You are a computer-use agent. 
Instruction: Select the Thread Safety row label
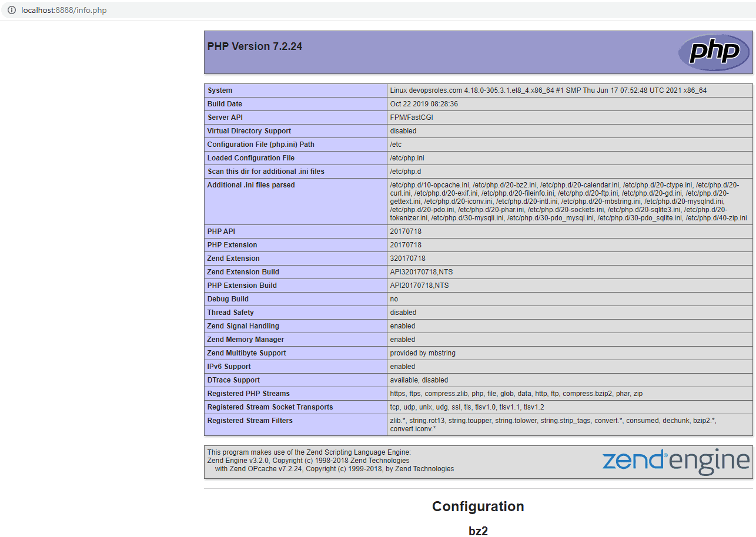pos(230,313)
